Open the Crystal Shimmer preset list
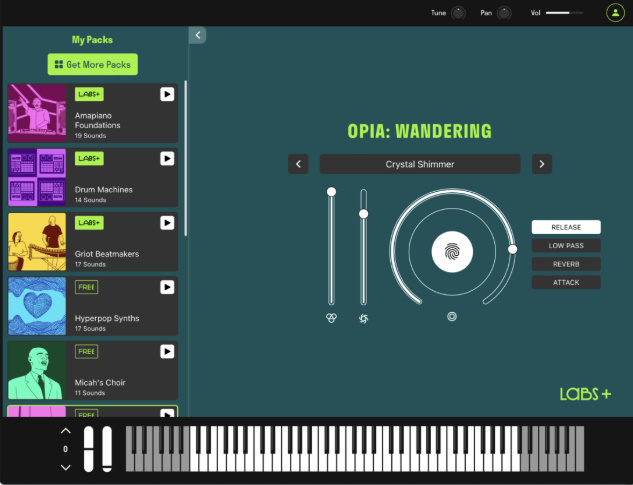633x485 pixels. tap(419, 164)
